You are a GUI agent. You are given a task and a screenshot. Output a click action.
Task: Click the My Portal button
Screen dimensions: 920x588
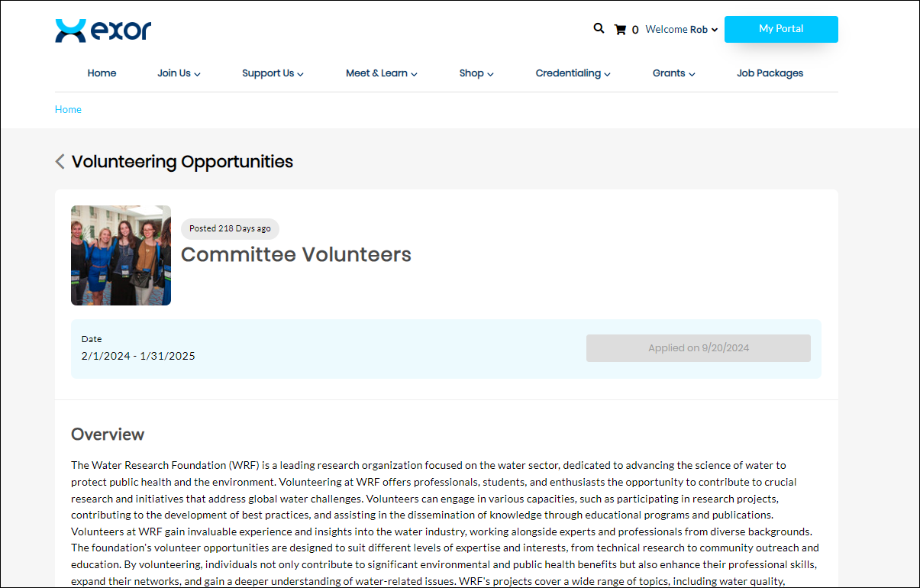[x=780, y=29]
